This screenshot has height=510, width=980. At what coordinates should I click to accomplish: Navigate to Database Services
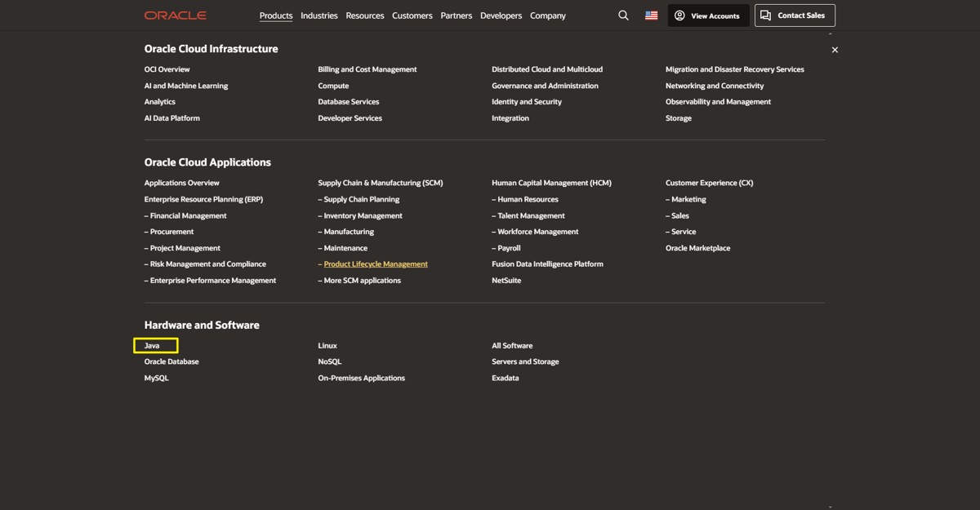(349, 102)
